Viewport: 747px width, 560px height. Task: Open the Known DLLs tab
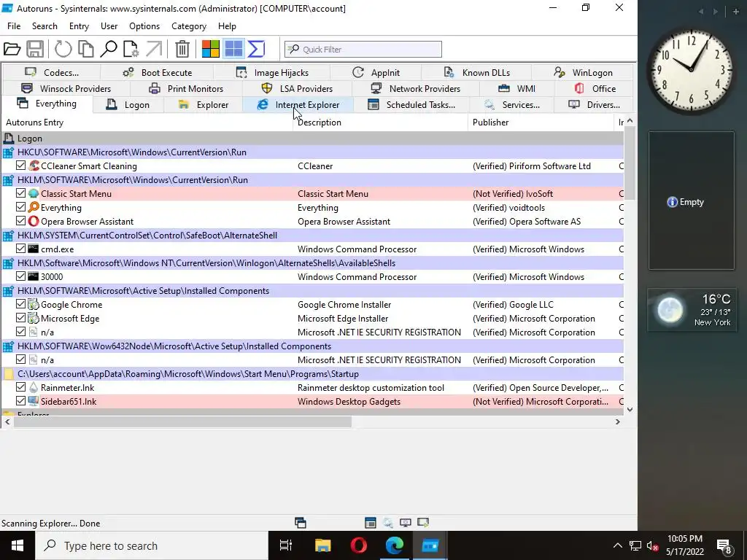[477, 73]
